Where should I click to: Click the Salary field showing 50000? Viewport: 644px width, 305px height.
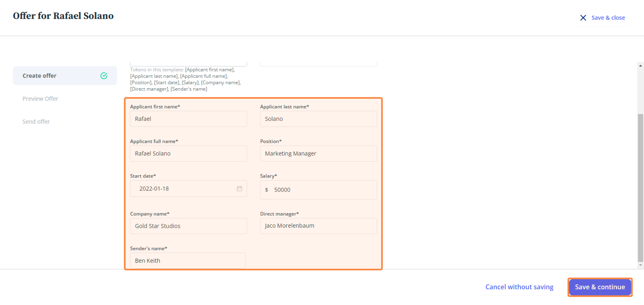(318, 190)
